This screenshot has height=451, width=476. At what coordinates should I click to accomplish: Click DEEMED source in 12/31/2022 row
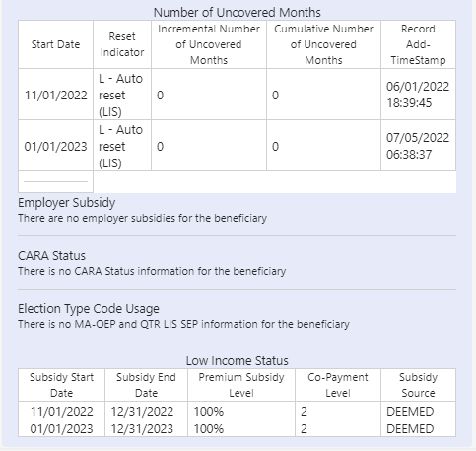coord(410,412)
